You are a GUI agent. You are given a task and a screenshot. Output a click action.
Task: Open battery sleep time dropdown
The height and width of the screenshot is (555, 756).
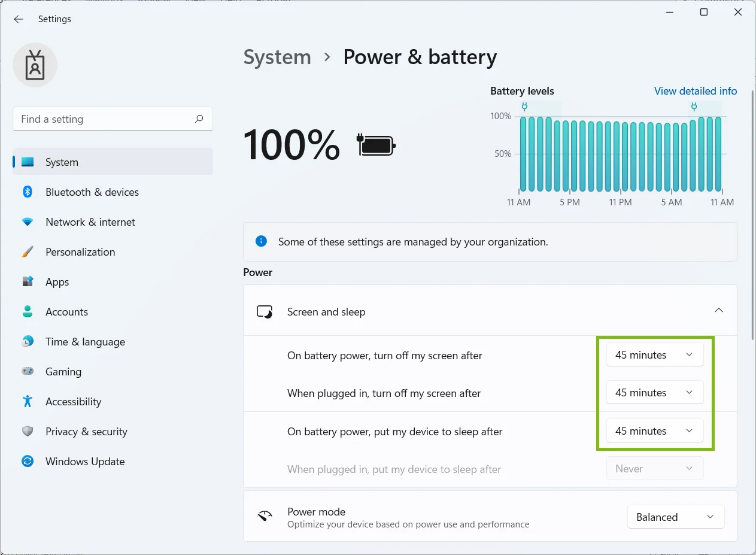tap(655, 431)
